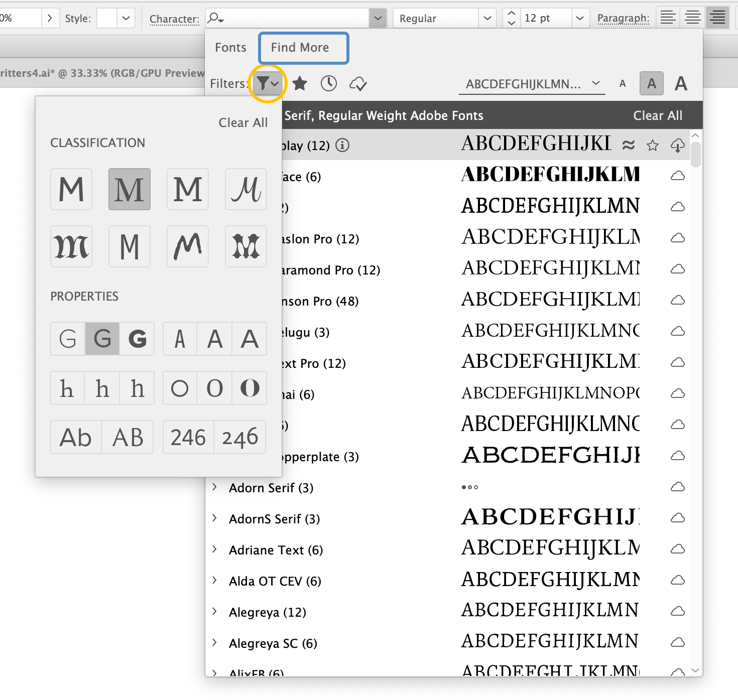
Task: Select lining figures 246 property
Action: tap(188, 437)
